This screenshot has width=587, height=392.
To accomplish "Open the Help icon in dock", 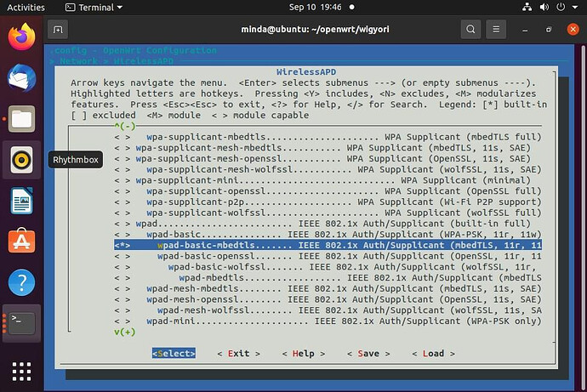I will [22, 282].
